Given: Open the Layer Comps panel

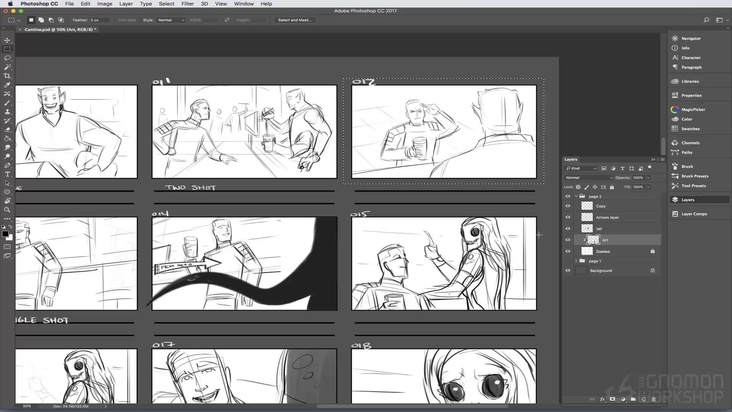Looking at the screenshot, I should pos(690,214).
